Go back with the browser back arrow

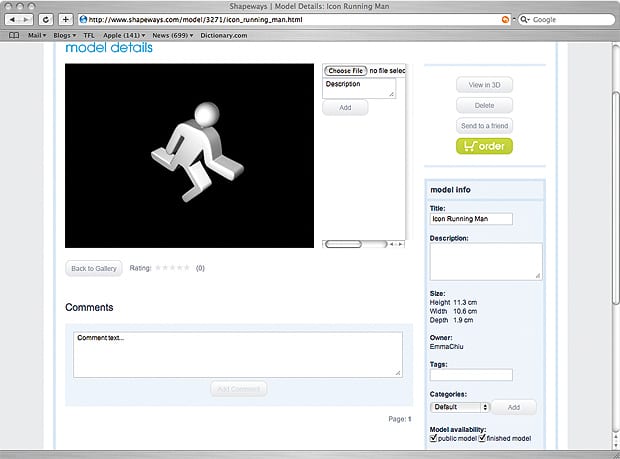click(x=12, y=19)
